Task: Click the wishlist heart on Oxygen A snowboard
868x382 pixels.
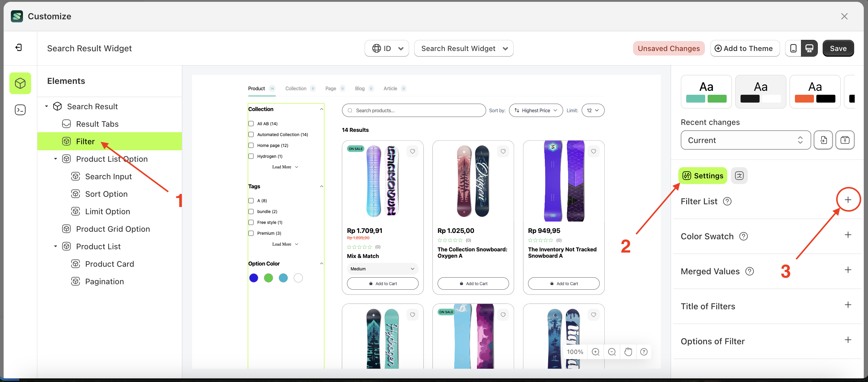Action: (503, 151)
